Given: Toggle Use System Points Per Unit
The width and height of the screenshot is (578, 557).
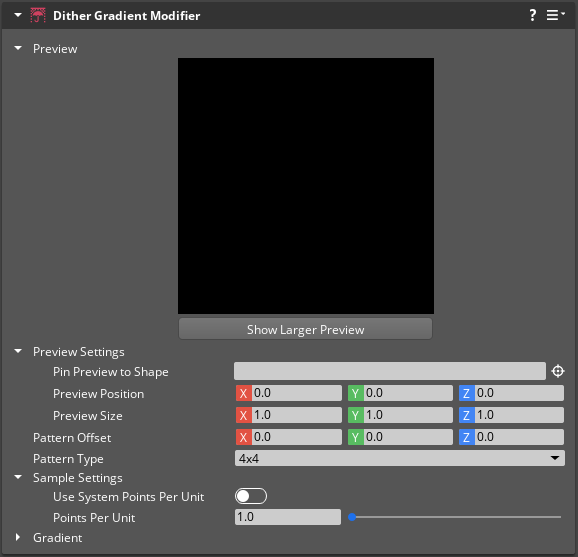Looking at the screenshot, I should click(251, 496).
